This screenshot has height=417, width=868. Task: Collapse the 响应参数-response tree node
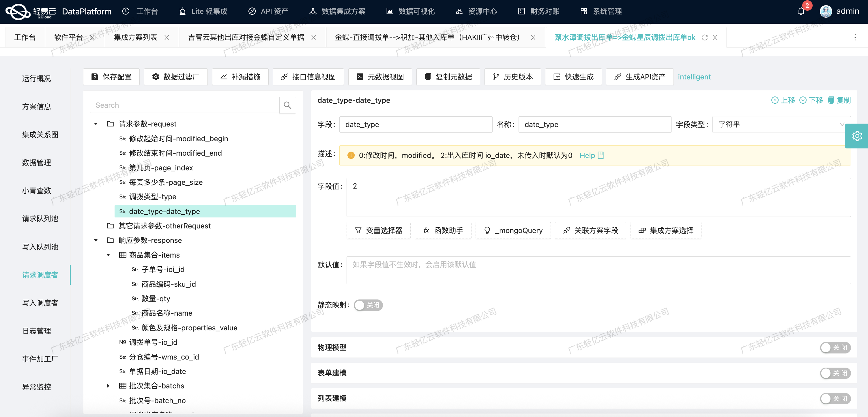pos(96,240)
